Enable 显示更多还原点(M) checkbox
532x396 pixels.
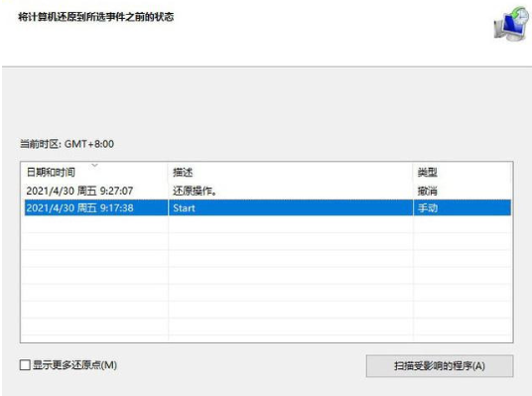tap(25, 365)
